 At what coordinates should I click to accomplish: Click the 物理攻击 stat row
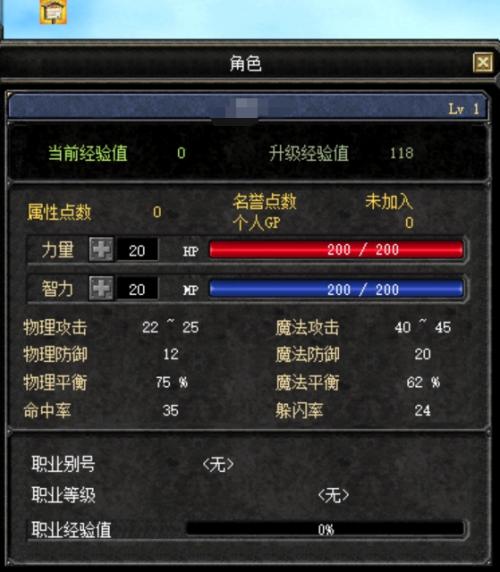[x=111, y=327]
